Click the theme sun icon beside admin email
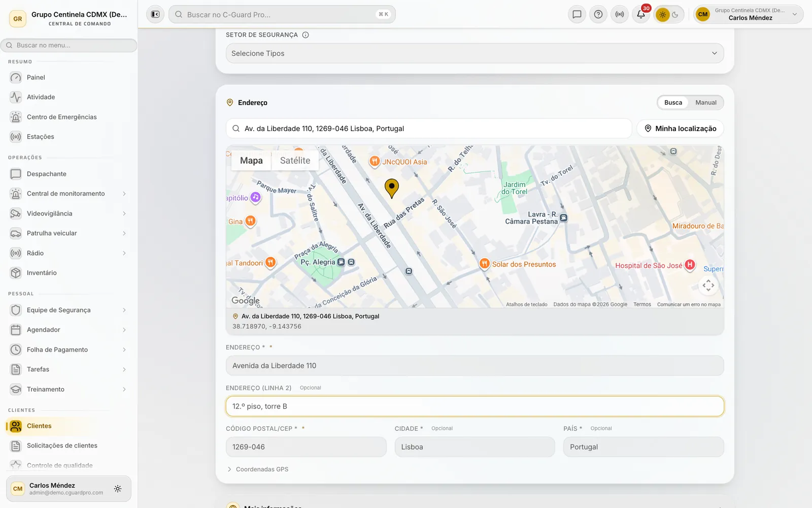 pyautogui.click(x=118, y=489)
